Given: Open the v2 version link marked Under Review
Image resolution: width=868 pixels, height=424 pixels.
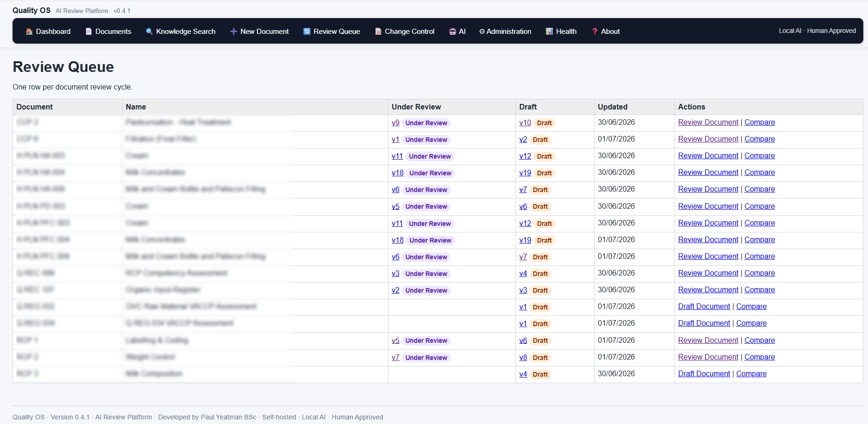Looking at the screenshot, I should 395,290.
